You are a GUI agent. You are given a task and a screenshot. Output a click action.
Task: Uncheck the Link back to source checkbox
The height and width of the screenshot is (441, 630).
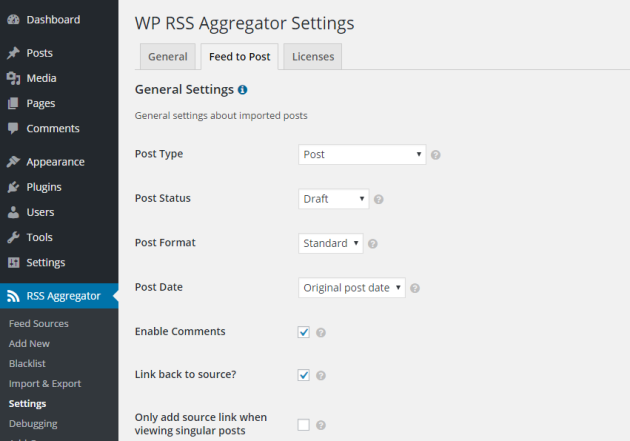pyautogui.click(x=303, y=375)
